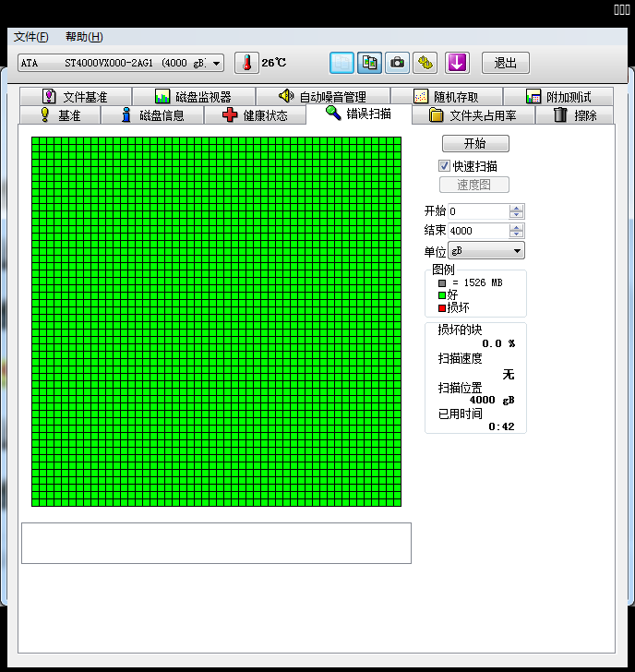635x672 pixels.
Task: Click the 健康状态 red cross icon
Action: [230, 114]
